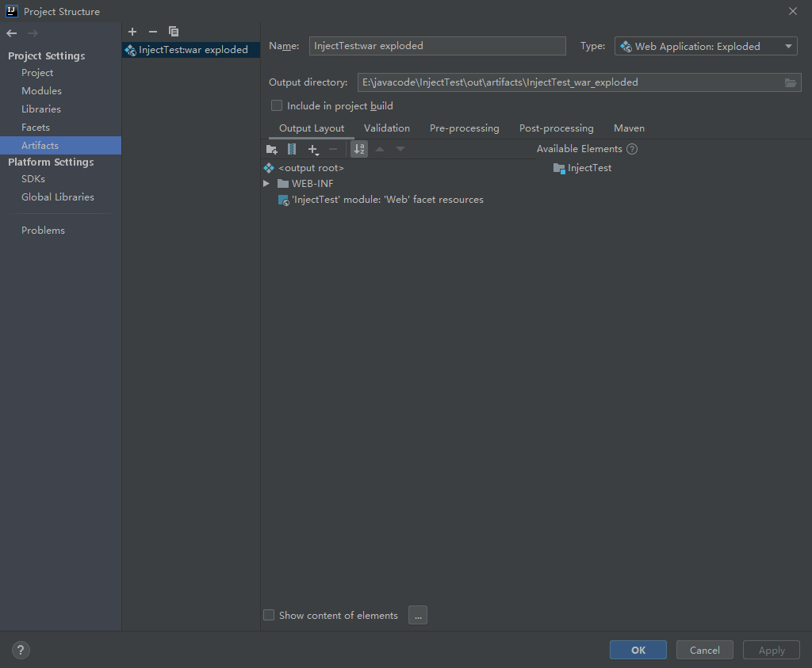Viewport: 812px width, 668px height.
Task: Click the add copy of plus icon
Action: click(312, 150)
